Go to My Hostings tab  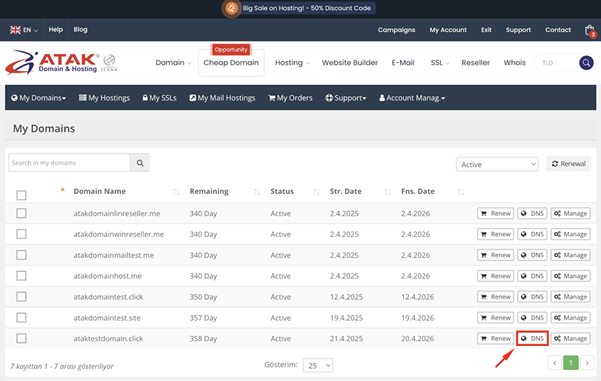(x=104, y=98)
